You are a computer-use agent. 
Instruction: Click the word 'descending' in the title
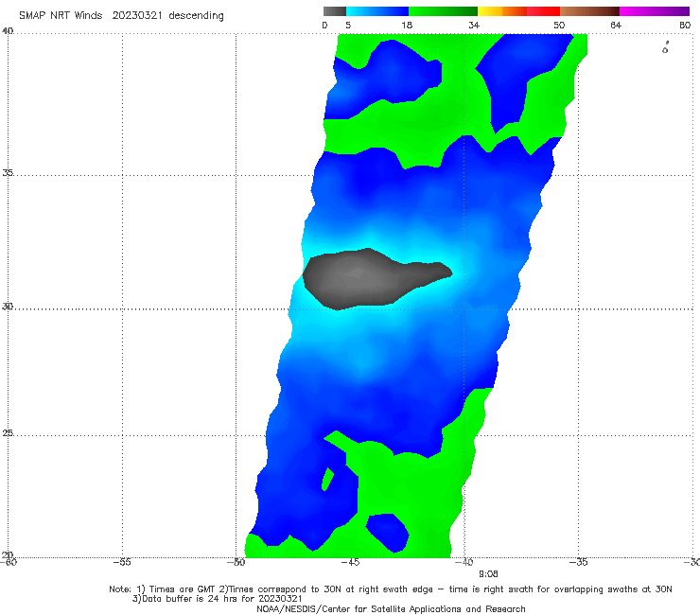[196, 16]
